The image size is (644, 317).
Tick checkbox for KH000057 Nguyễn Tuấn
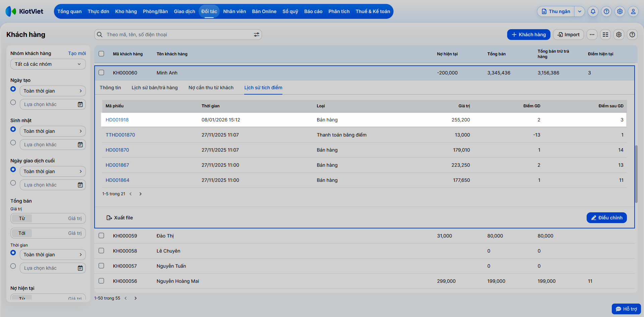[101, 266]
